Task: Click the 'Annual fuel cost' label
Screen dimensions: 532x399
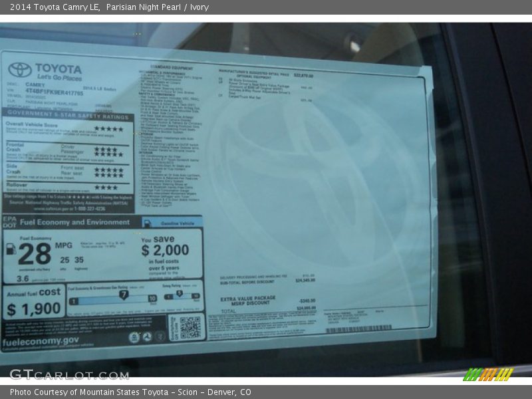Action: (34, 293)
